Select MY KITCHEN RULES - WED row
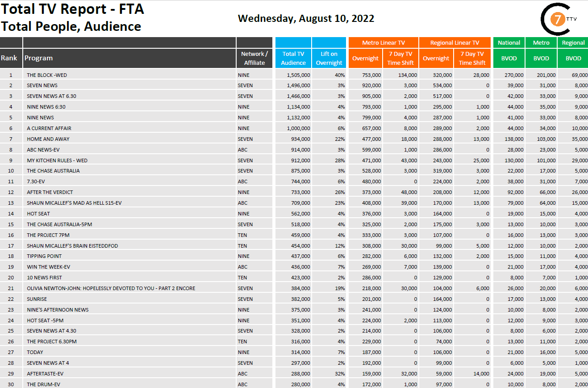Image resolution: width=588 pixels, height=388 pixels. click(x=57, y=160)
